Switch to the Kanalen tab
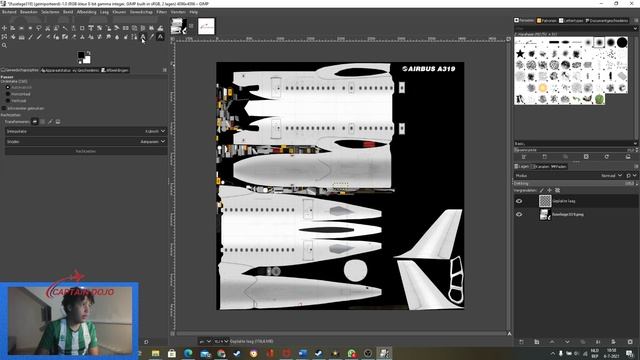This screenshot has height=360, width=640. (x=540, y=167)
